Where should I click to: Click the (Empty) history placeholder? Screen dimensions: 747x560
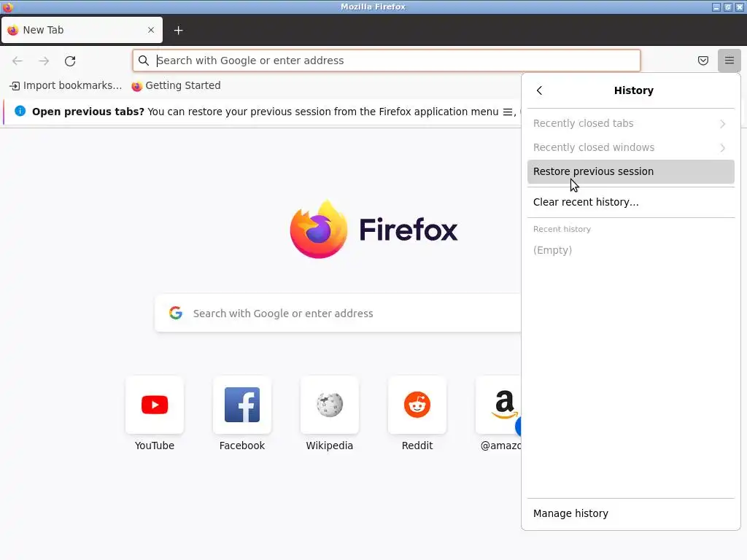coord(553,250)
